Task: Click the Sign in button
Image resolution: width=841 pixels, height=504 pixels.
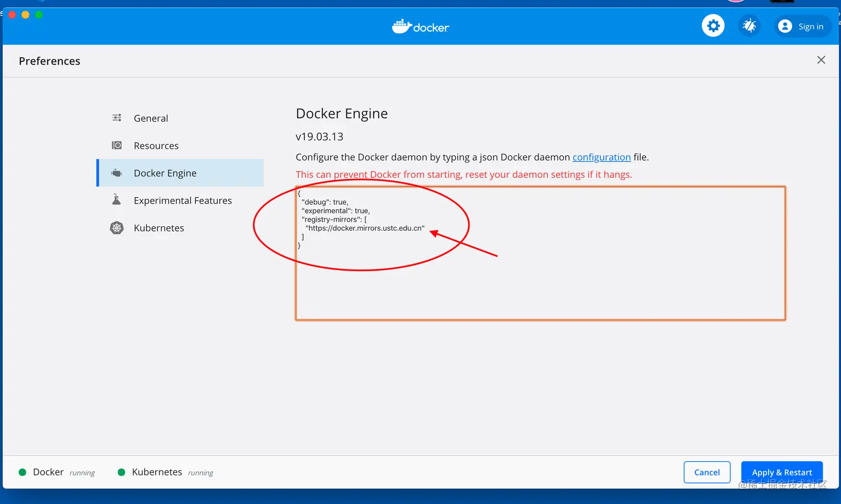Action: tap(802, 26)
